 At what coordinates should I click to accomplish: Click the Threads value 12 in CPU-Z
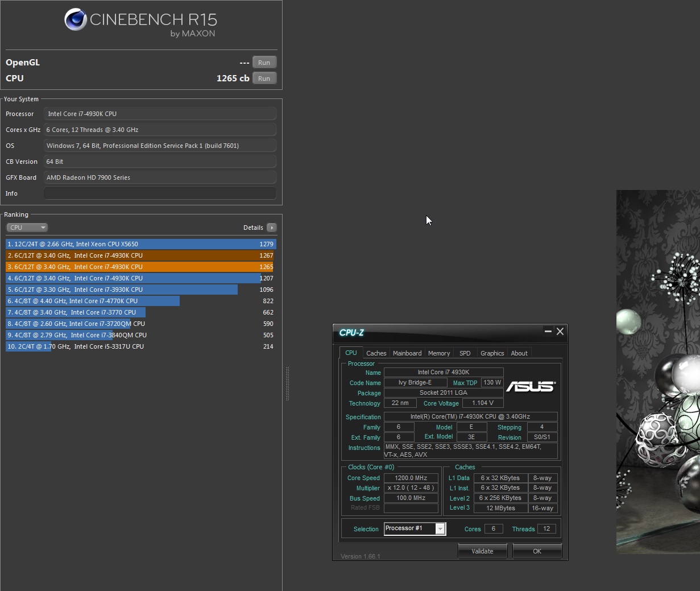coord(546,529)
